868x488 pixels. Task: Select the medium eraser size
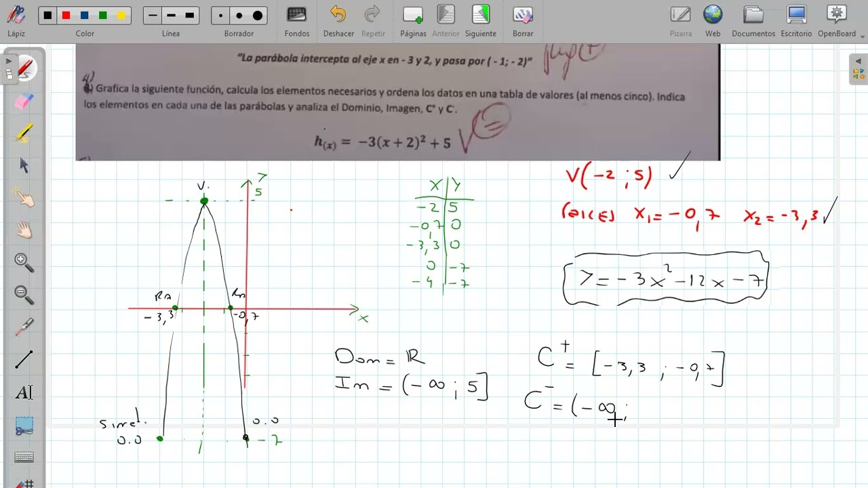click(239, 16)
